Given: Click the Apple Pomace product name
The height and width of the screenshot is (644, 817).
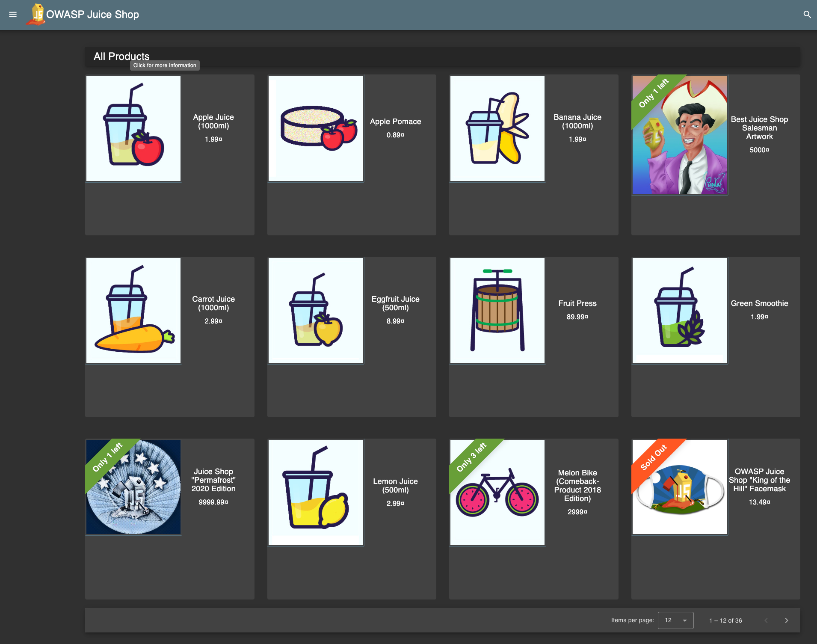Looking at the screenshot, I should (x=395, y=122).
